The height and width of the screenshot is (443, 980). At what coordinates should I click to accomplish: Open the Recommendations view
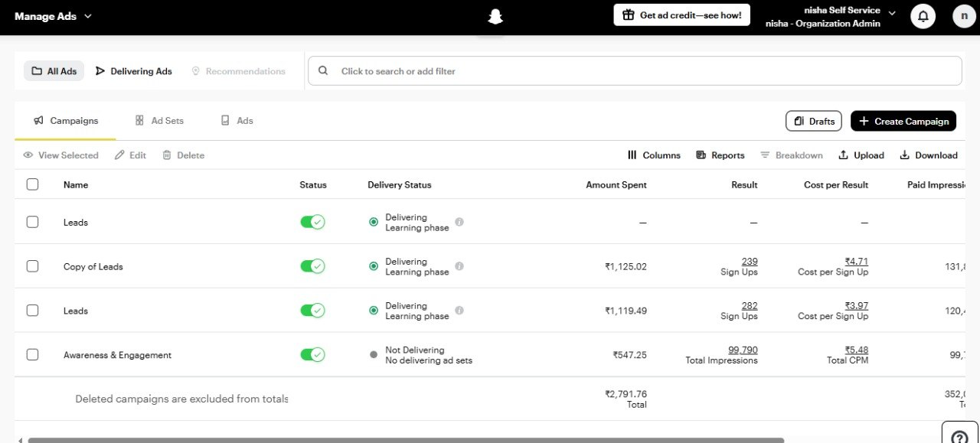pos(238,71)
